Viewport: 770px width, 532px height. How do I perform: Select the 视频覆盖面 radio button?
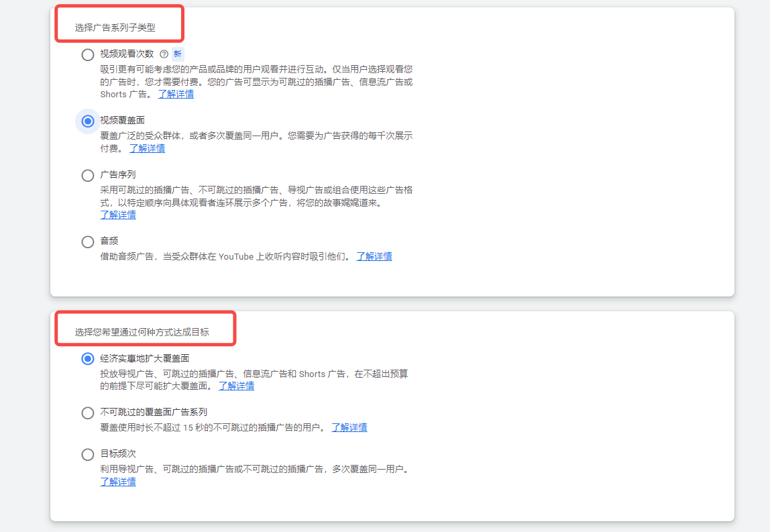88,121
